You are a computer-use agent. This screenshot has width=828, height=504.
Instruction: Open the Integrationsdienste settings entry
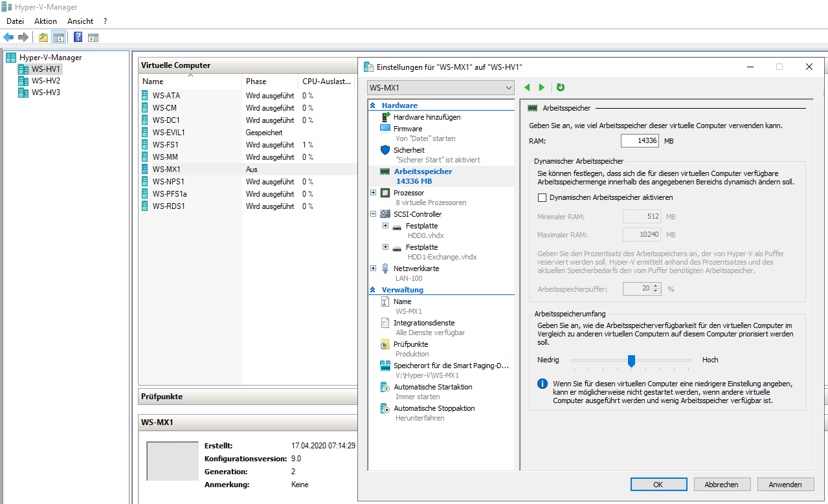pyautogui.click(x=424, y=323)
